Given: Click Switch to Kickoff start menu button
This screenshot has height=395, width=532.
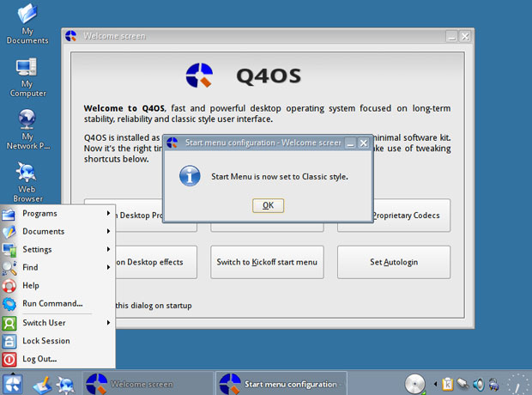Looking at the screenshot, I should 267,262.
